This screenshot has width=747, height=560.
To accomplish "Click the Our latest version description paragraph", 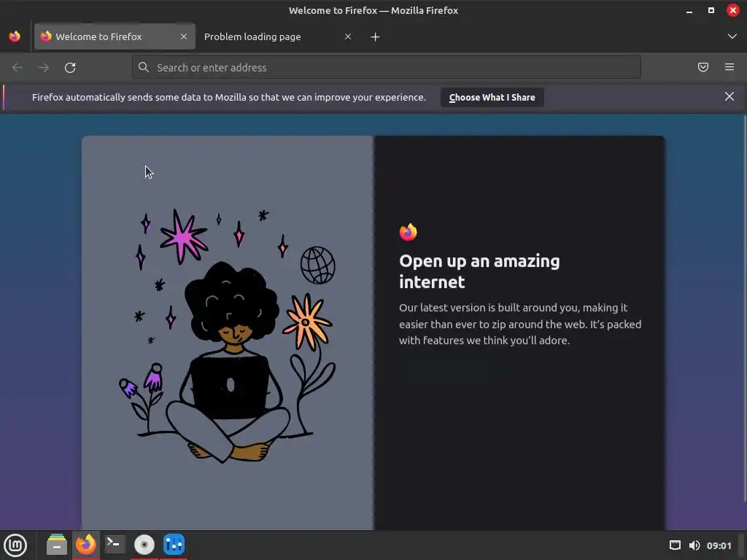I will click(520, 324).
